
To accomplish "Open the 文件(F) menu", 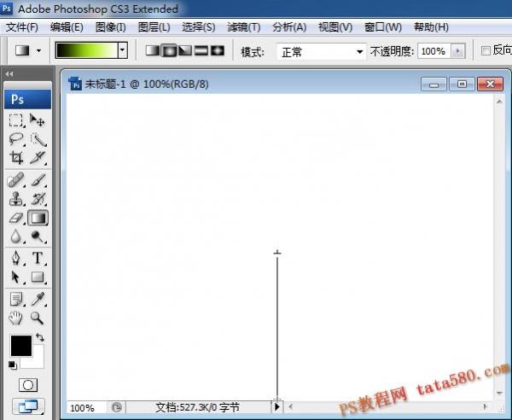I will [21, 27].
